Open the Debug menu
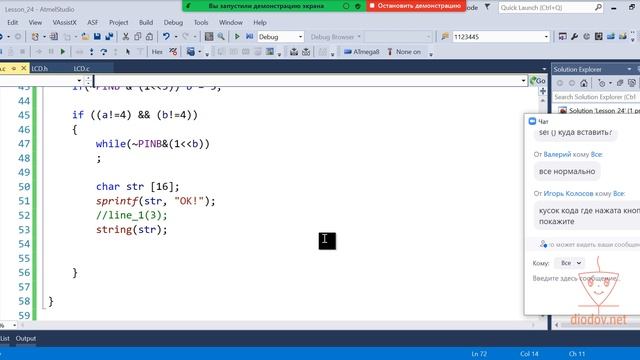This screenshot has width=640, height=360. click(x=173, y=22)
